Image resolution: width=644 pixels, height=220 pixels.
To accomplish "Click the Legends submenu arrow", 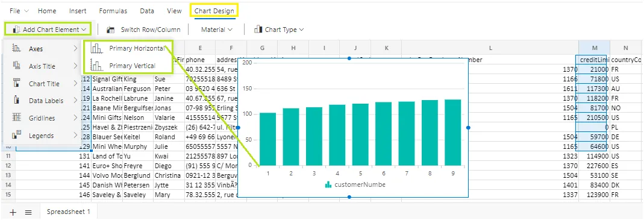I will [75, 135].
